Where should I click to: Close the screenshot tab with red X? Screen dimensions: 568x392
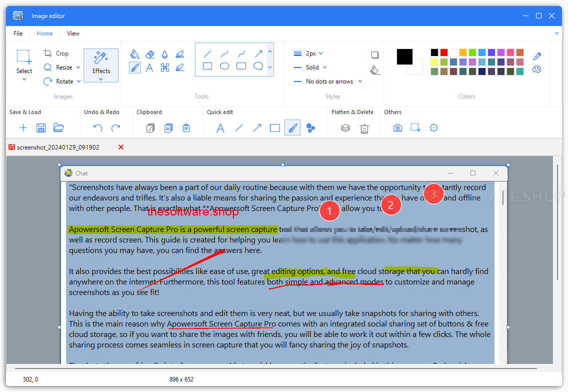tap(121, 147)
